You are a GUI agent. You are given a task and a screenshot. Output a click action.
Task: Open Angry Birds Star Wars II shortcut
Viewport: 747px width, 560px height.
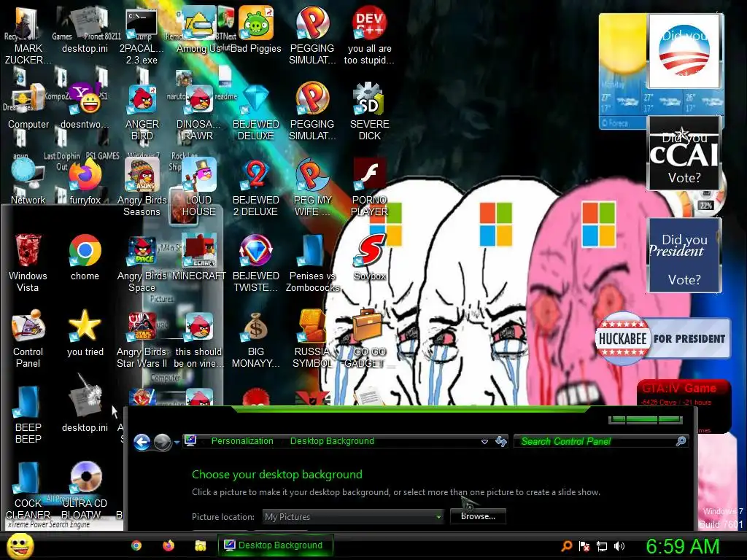pos(142,339)
